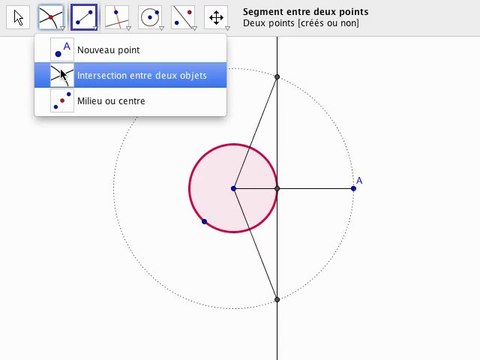The height and width of the screenshot is (360, 480).
Task: Click the tangent point on the red circle
Action: 277,189
